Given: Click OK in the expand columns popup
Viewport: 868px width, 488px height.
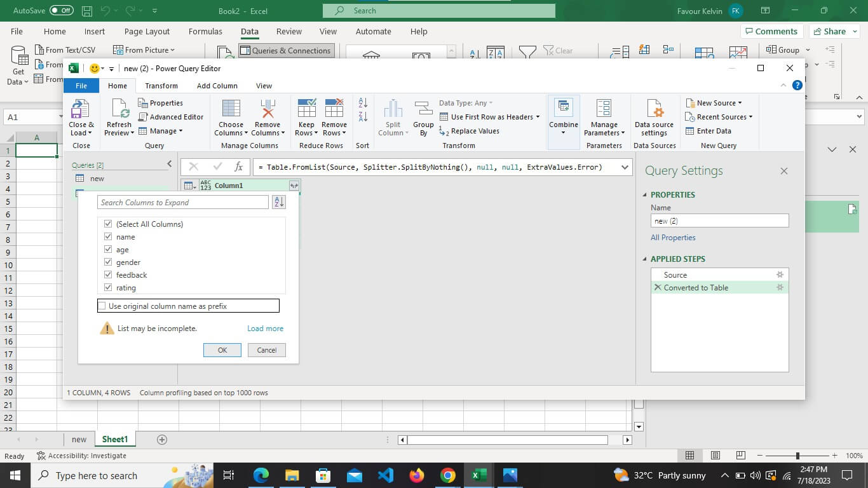Looking at the screenshot, I should [222, 350].
